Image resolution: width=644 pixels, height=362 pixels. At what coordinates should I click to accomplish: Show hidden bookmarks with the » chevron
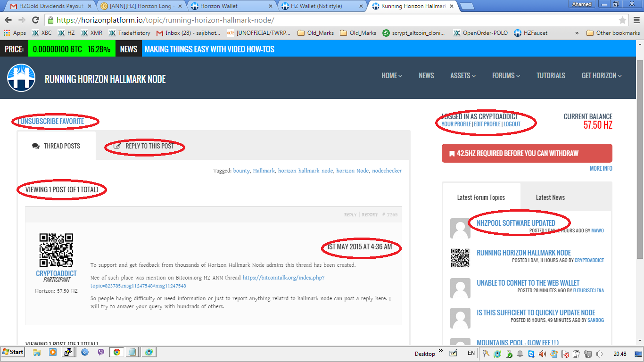[577, 33]
